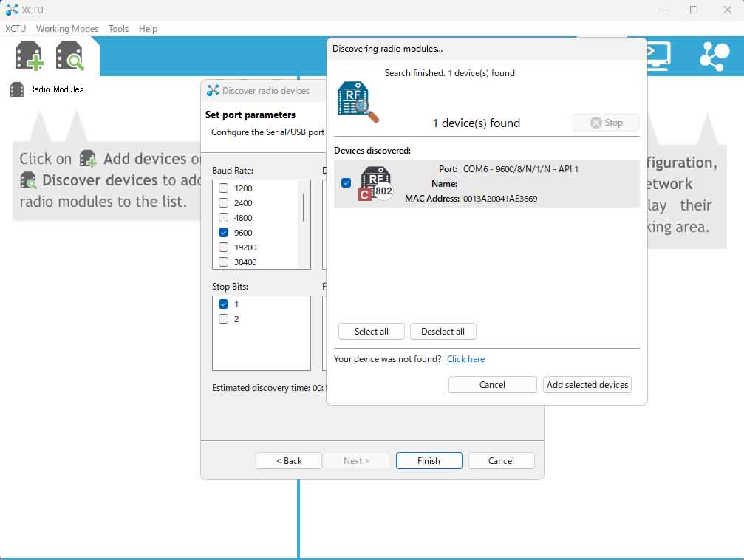Follow the Click here link
This screenshot has width=744, height=560.
[x=465, y=359]
